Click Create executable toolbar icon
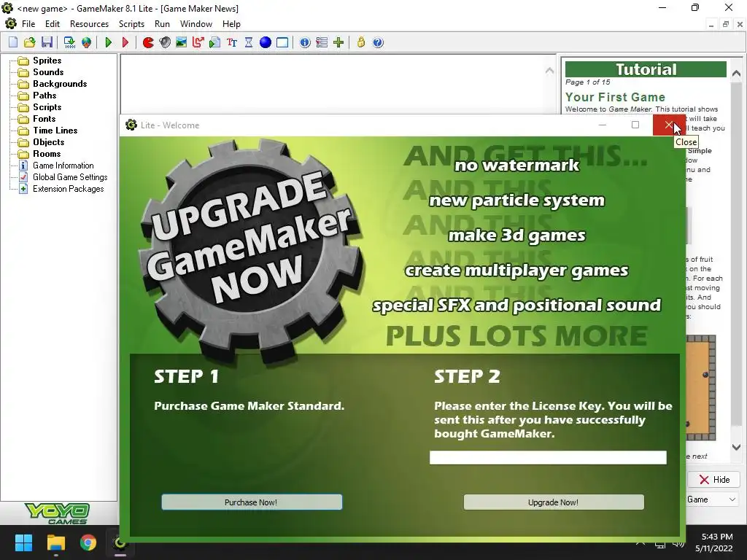 click(69, 42)
